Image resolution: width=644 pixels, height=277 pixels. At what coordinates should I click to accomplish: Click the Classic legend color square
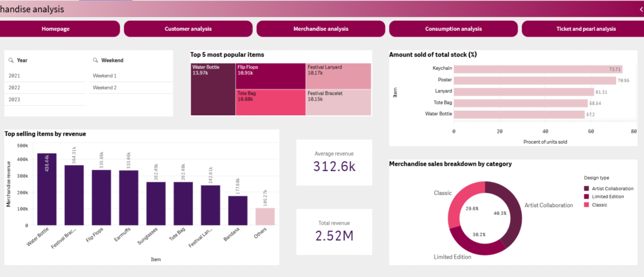(x=587, y=205)
